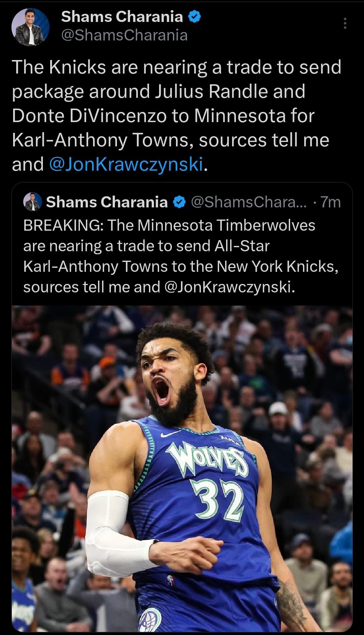The height and width of the screenshot is (635, 364).
Task: Open the top Shams Charania display name
Action: pyautogui.click(x=122, y=16)
